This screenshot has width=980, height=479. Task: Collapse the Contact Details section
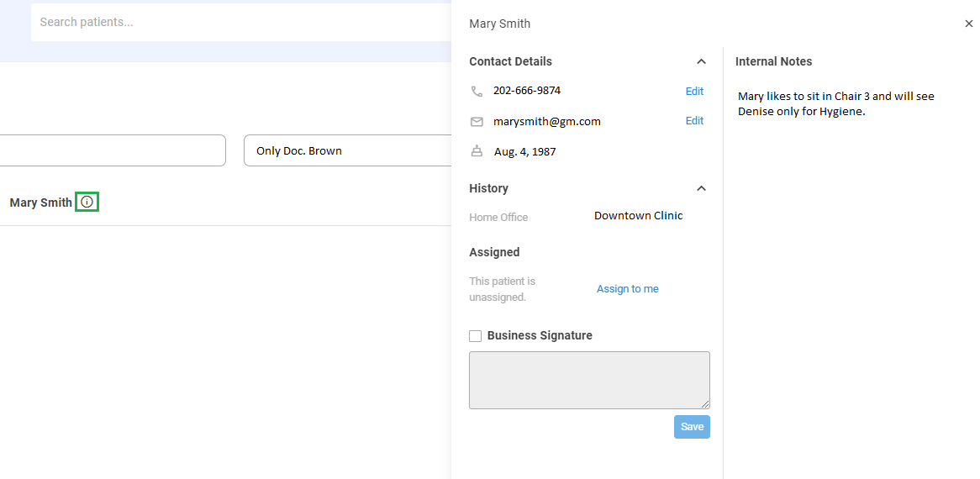click(701, 61)
